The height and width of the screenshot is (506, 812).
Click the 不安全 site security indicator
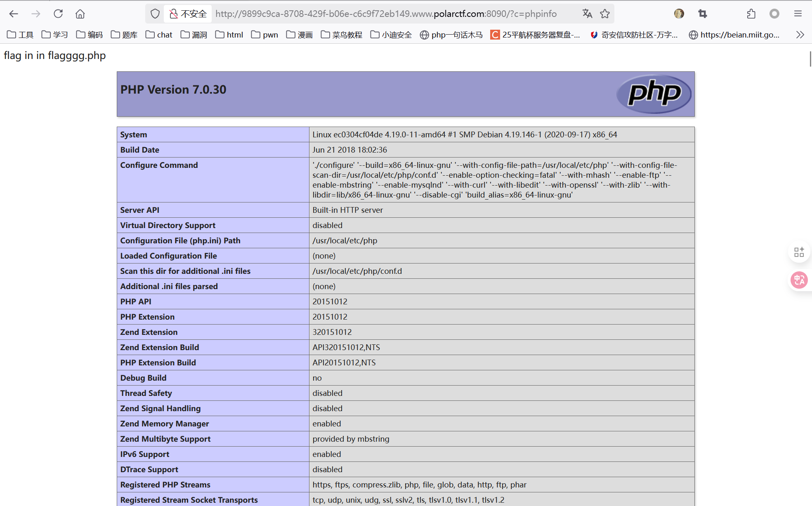[188, 14]
